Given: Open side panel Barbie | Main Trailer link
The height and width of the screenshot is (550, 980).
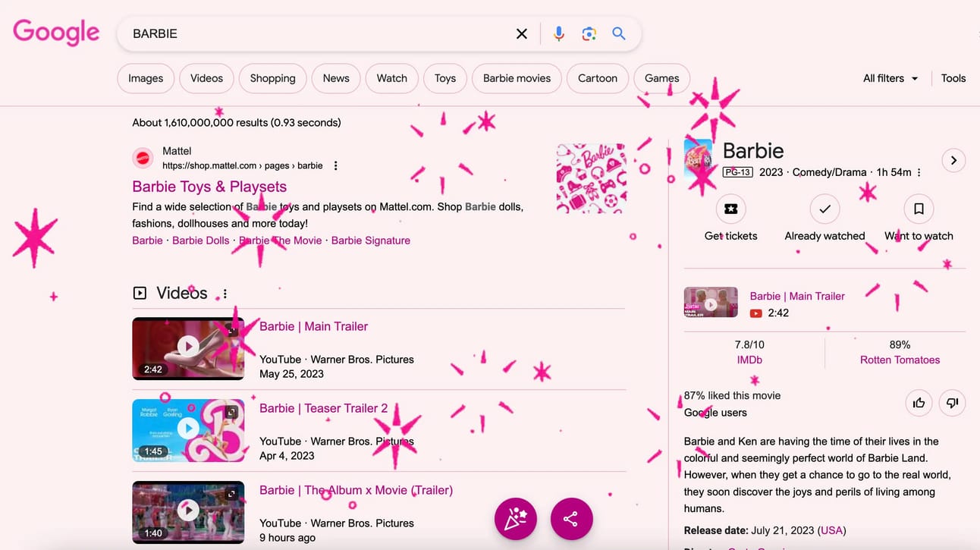Looking at the screenshot, I should coord(797,296).
